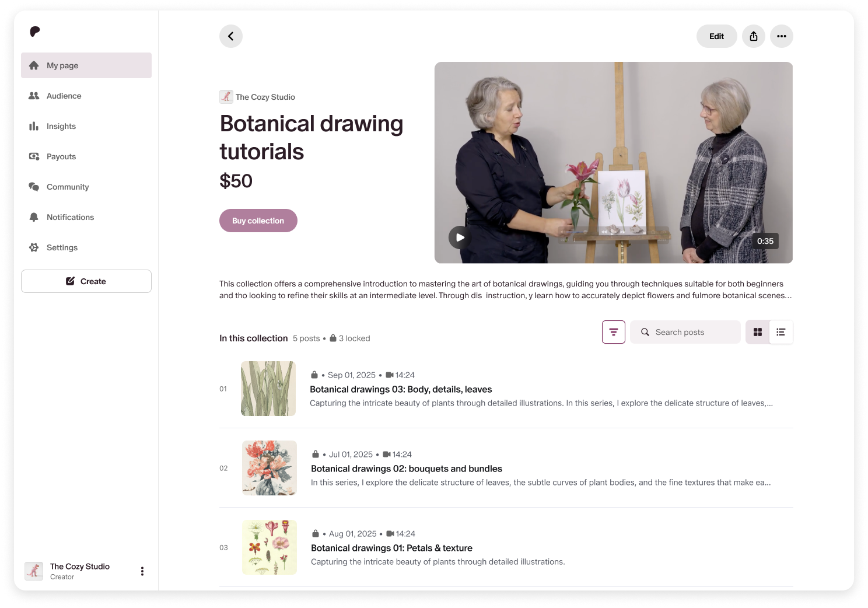The width and height of the screenshot is (868, 608).
Task: Focus the Search posts field
Action: [x=685, y=332]
